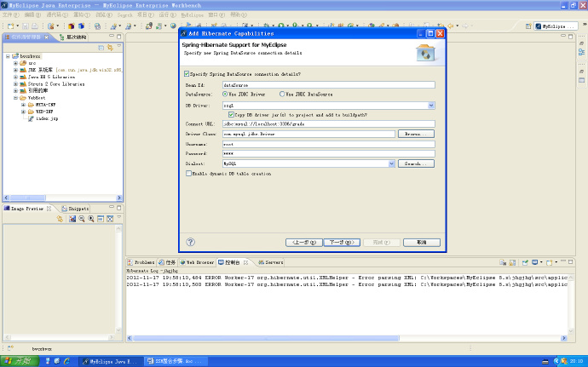Switch to the Snippets tab
588x367 pixels.
point(75,209)
